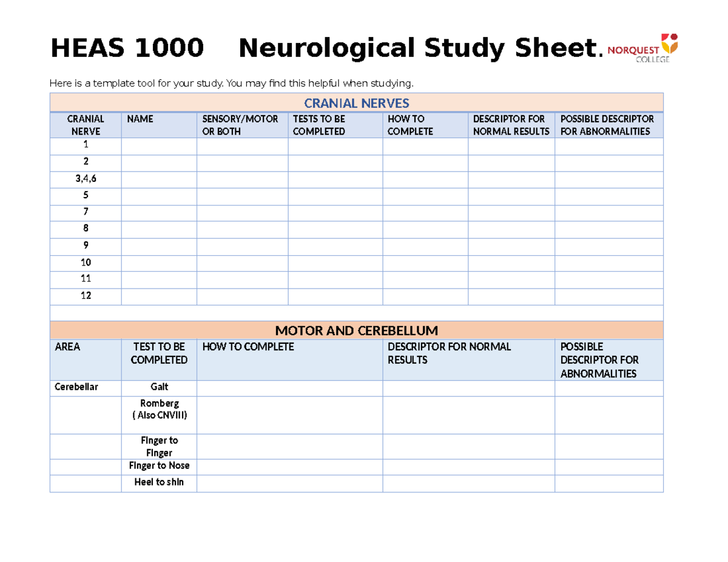This screenshot has width=728, height=562.
Task: Click cranial nerve row 10 number
Action: [x=86, y=263]
